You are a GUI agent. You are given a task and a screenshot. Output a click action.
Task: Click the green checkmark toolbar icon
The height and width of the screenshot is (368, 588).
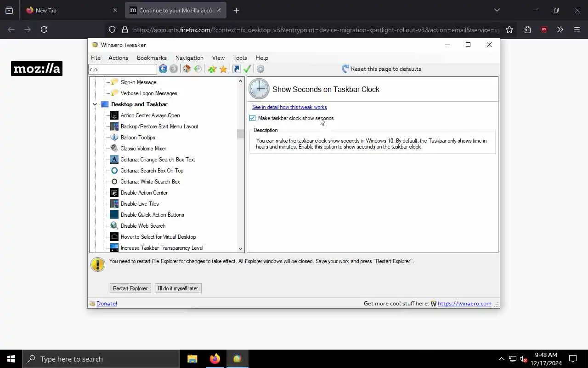coord(247,69)
